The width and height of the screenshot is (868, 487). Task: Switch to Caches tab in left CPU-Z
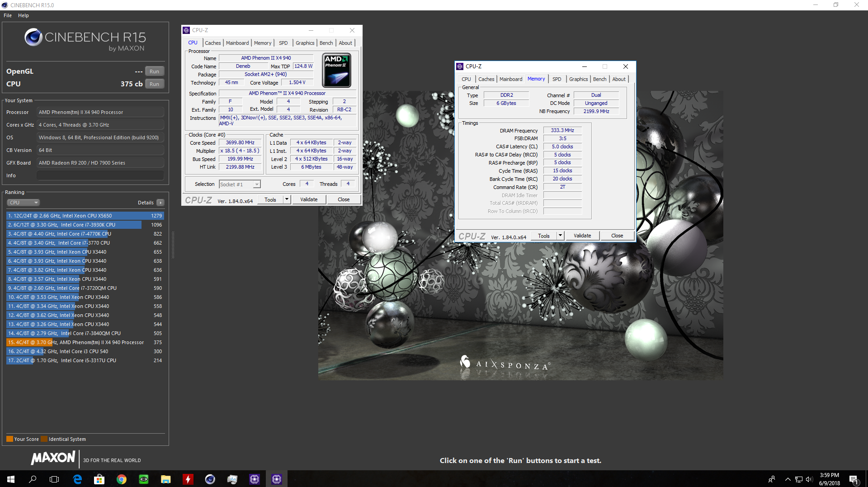click(x=213, y=43)
